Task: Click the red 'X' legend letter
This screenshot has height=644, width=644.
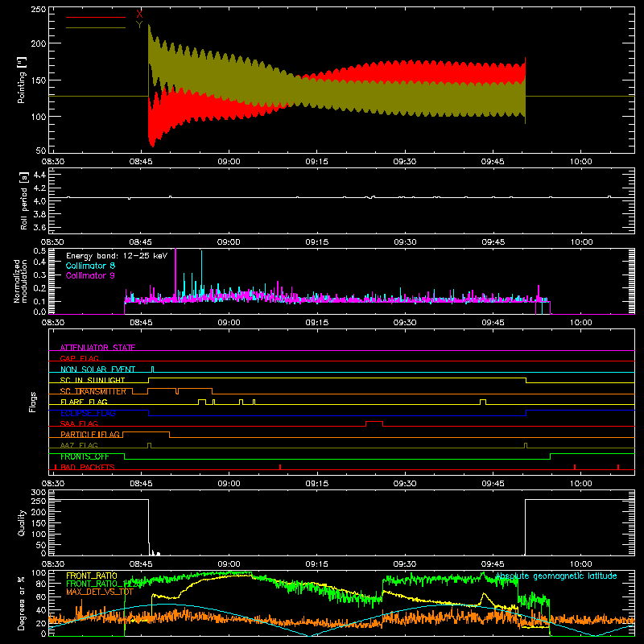Action: (x=139, y=14)
